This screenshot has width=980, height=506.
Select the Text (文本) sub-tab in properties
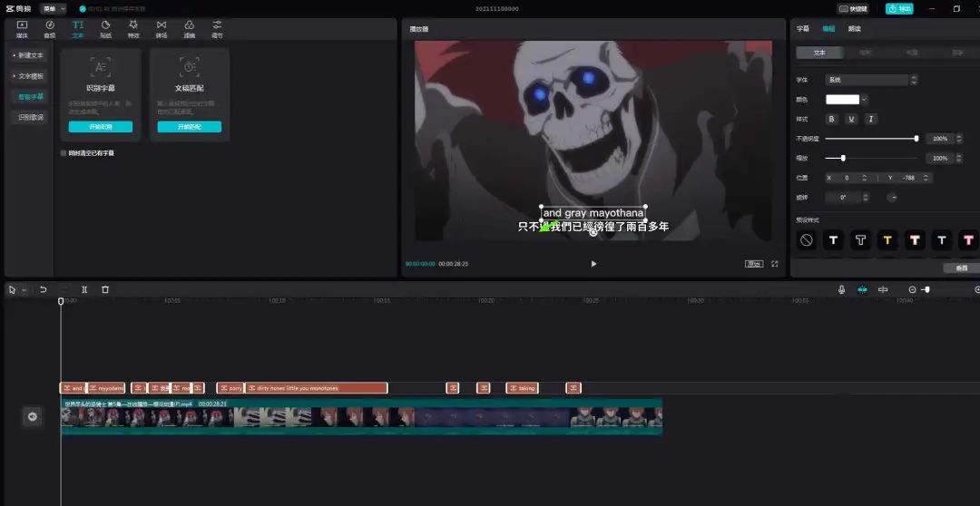click(x=819, y=54)
